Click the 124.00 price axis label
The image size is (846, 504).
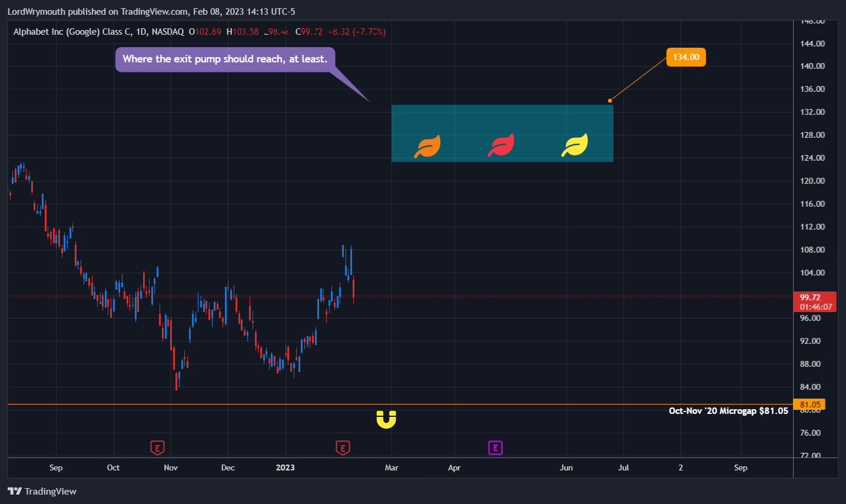point(812,158)
